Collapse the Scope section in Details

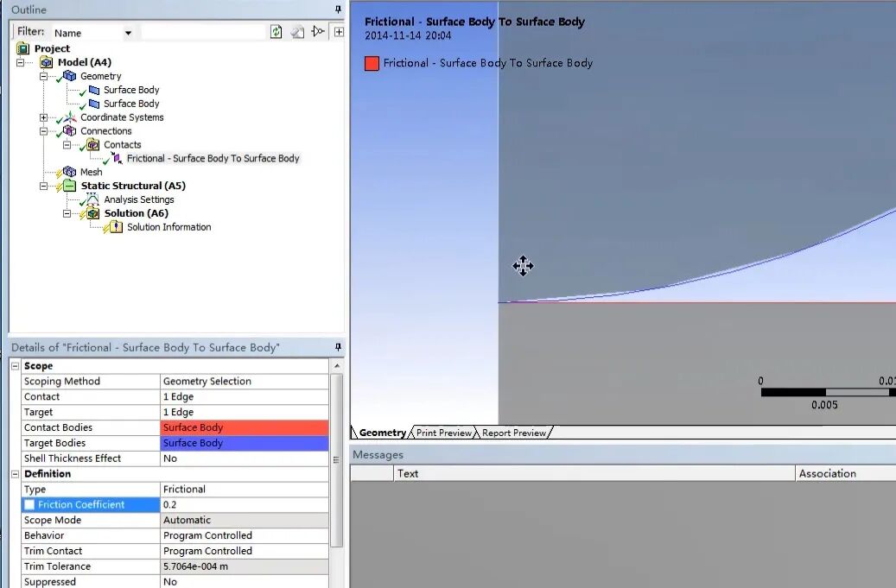16,366
